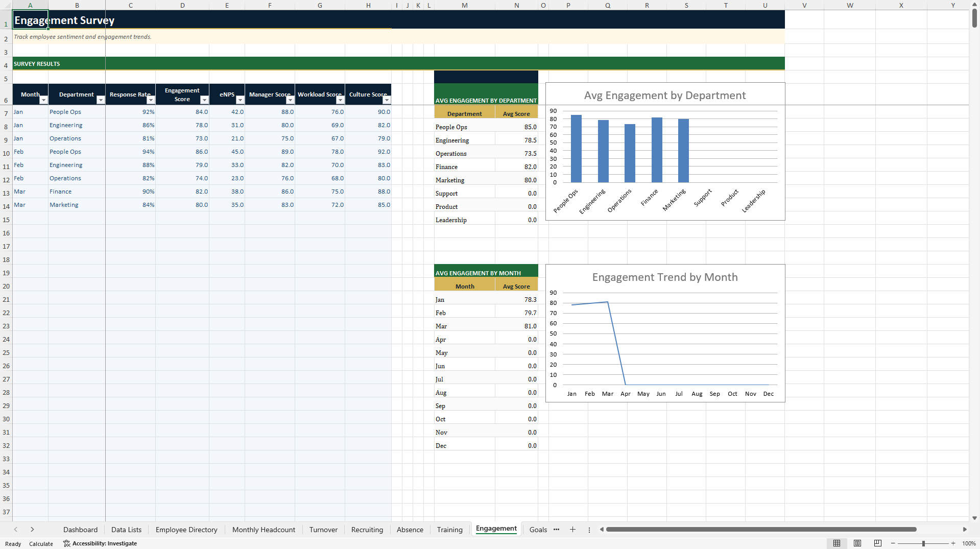Switch to Page Break Preview icon

(x=878, y=543)
